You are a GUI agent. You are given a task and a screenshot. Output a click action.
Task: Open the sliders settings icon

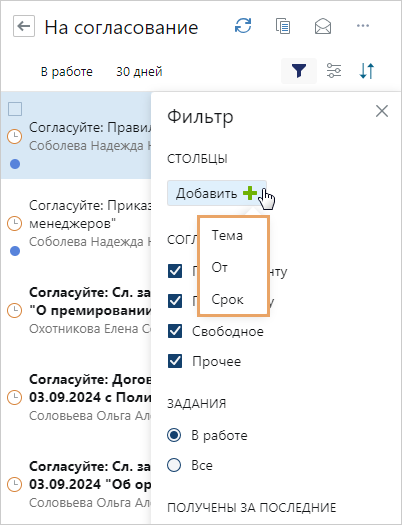tap(334, 71)
